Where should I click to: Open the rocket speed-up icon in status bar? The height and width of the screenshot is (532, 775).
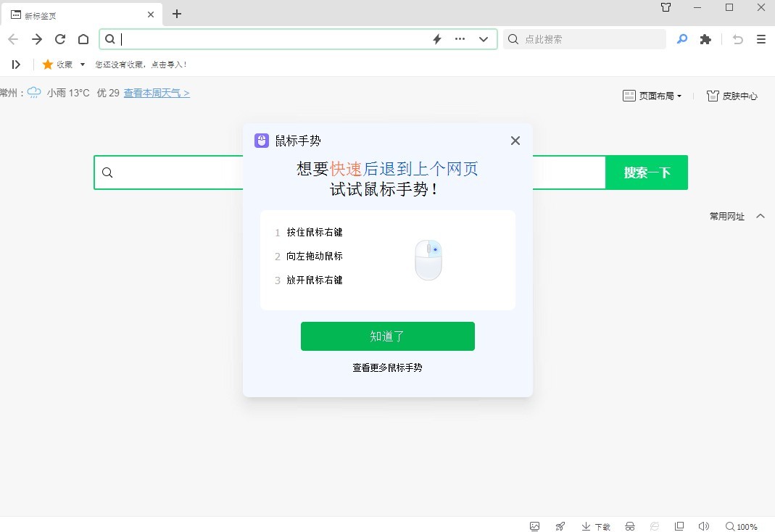coord(560,526)
